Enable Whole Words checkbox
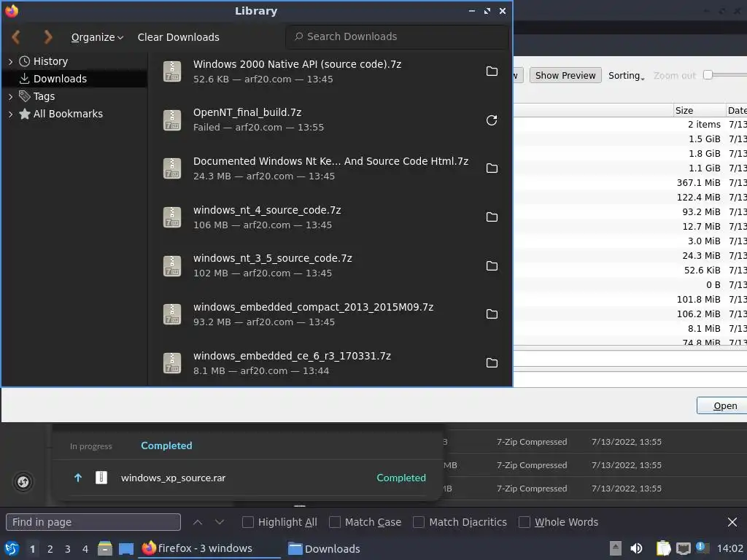This screenshot has height=560, width=747. click(524, 522)
